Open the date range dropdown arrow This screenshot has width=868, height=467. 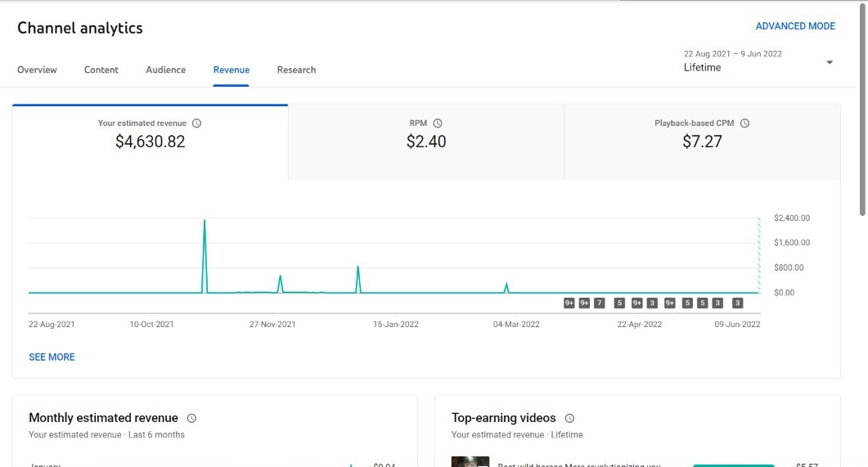click(830, 62)
